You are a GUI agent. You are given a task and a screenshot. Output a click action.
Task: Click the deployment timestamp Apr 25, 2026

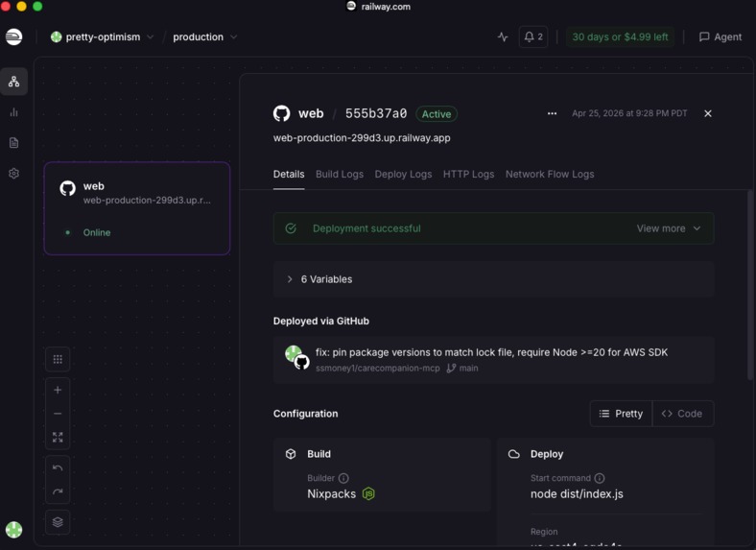629,113
